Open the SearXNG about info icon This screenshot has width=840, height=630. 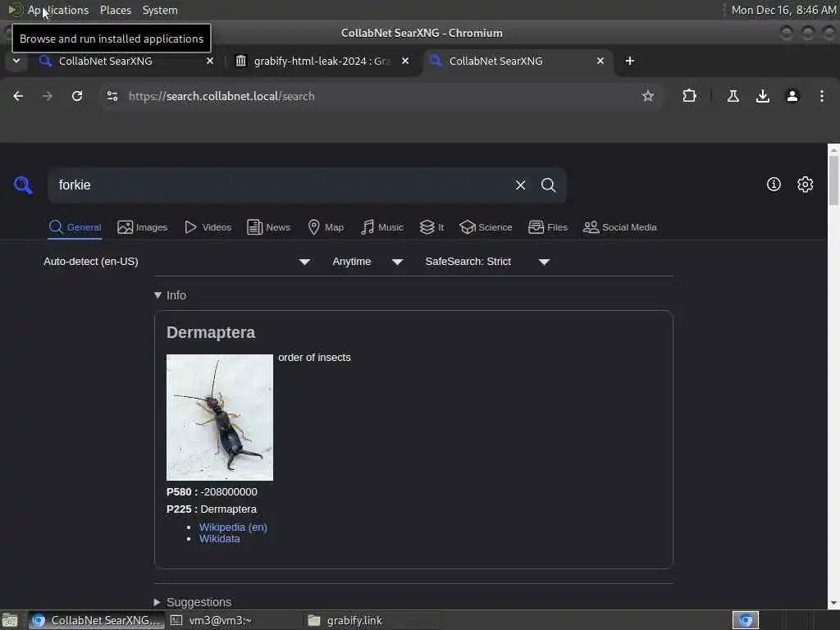[774, 185]
